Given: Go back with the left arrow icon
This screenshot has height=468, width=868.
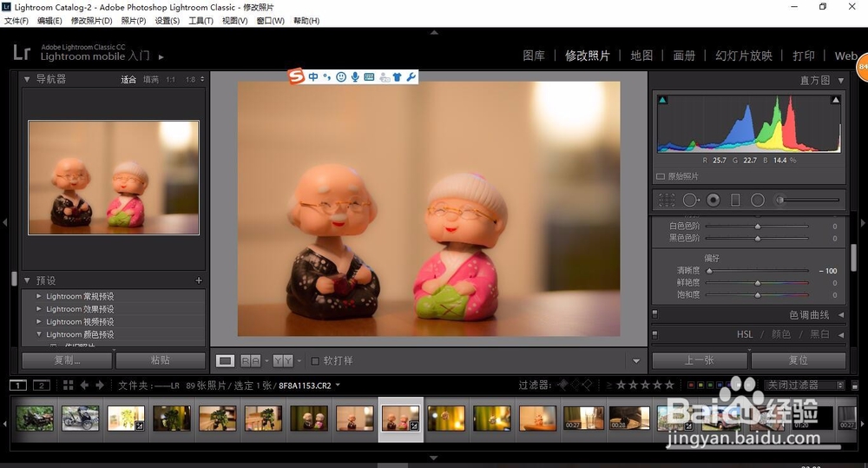Looking at the screenshot, I should tap(84, 385).
